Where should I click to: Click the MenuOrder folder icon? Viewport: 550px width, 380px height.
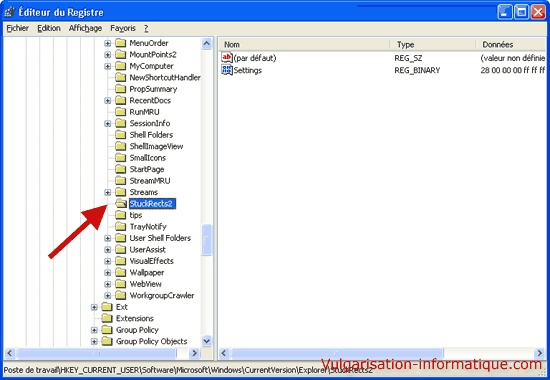121,43
